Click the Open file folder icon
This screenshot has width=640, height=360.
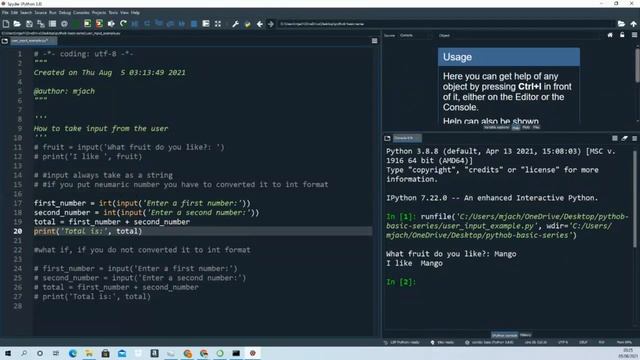pos(17,24)
